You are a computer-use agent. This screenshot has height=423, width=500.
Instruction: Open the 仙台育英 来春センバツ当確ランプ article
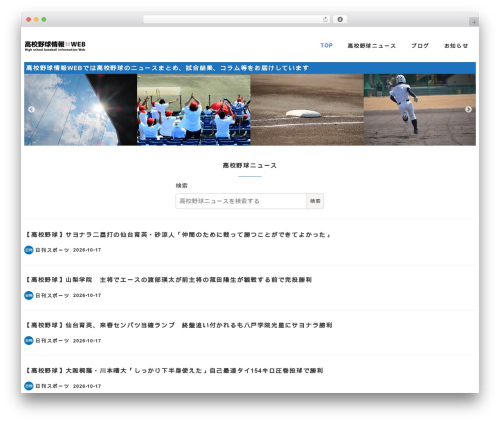(179, 325)
